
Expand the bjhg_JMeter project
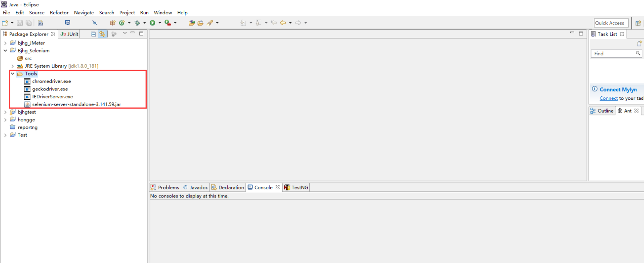[5, 43]
